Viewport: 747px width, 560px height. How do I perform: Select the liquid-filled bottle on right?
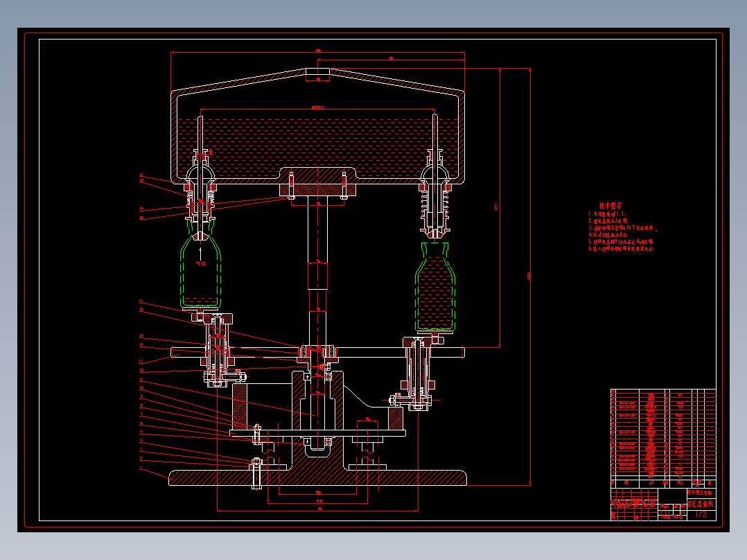click(435, 287)
